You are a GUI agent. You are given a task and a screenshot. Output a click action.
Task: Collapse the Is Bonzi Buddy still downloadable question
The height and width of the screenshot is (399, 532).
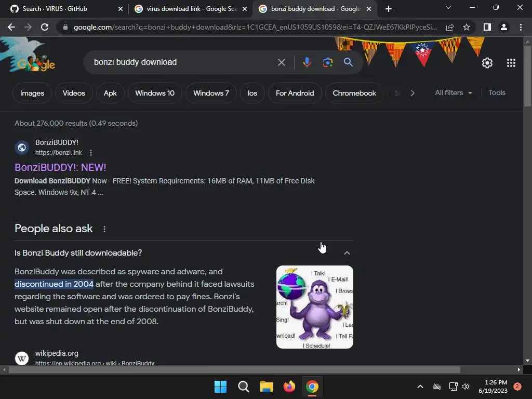pyautogui.click(x=347, y=253)
